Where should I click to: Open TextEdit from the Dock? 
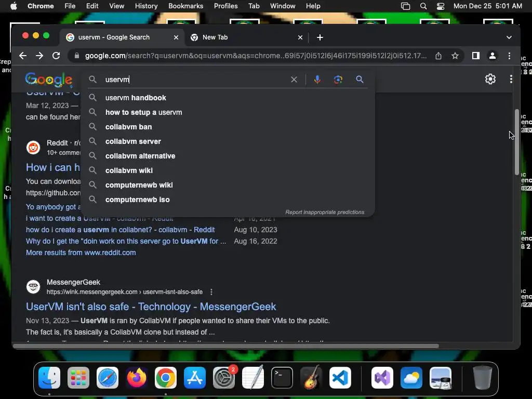pos(253,378)
